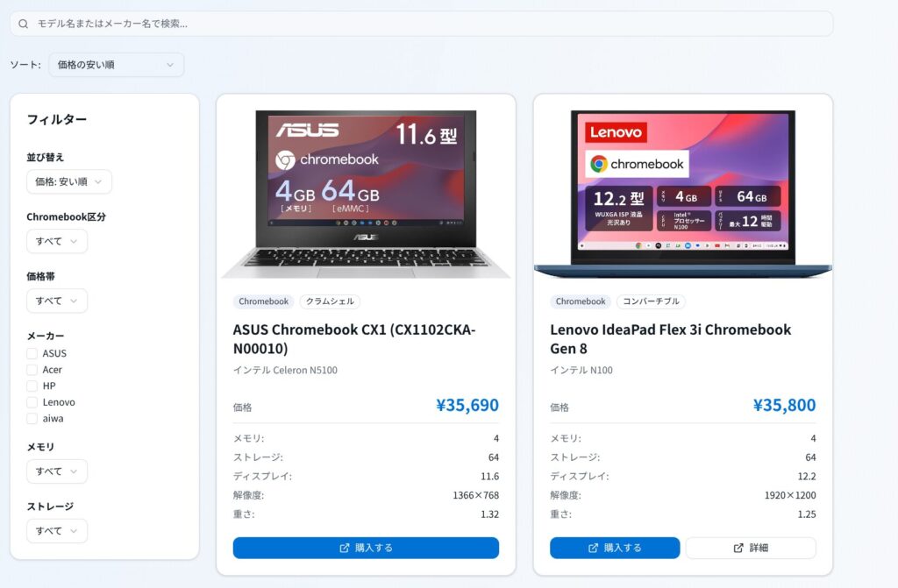This screenshot has height=588, width=898.
Task: Enable the Acer manufacturer filter
Action: pyautogui.click(x=32, y=370)
